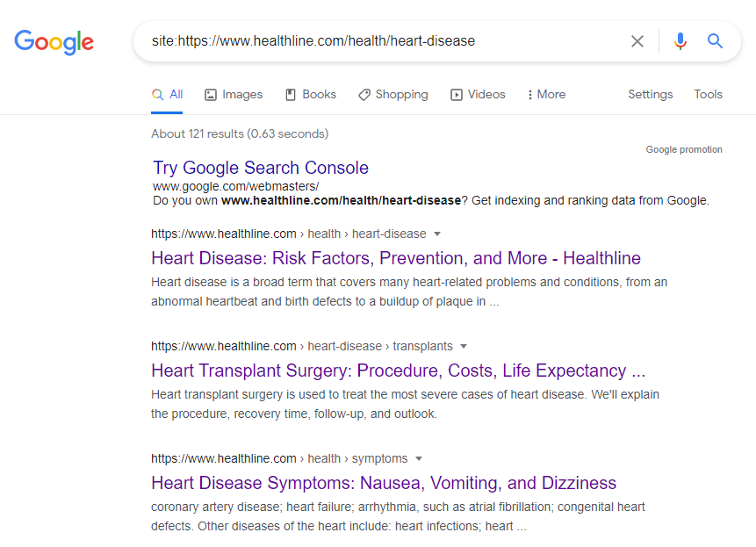Open the Shopping results tab
756x547 pixels.
(x=392, y=95)
